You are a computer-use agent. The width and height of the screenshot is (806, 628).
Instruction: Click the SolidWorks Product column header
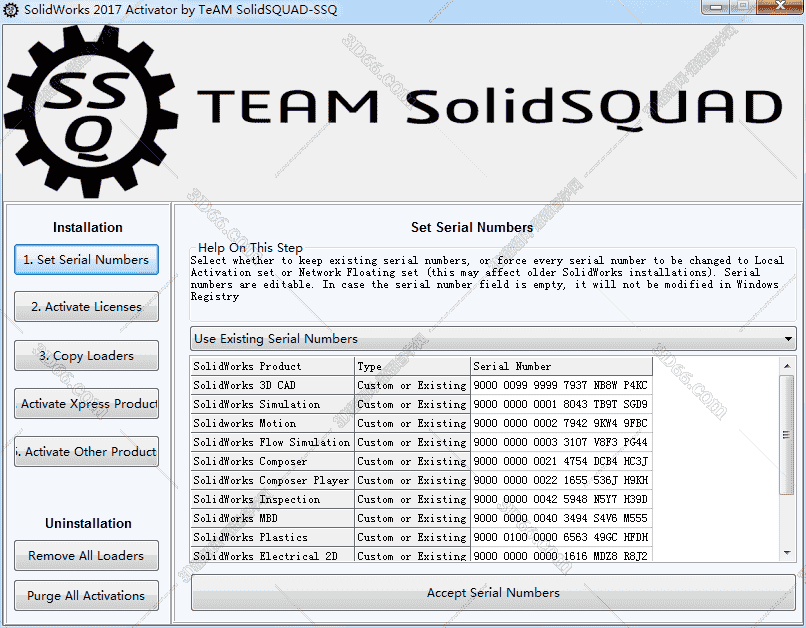click(x=272, y=367)
